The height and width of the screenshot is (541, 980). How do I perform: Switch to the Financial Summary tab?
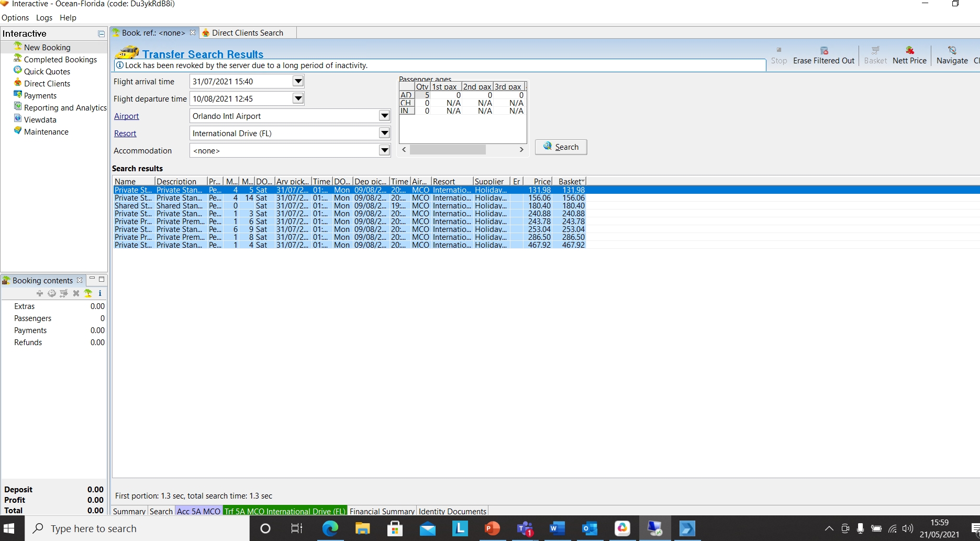tap(382, 511)
